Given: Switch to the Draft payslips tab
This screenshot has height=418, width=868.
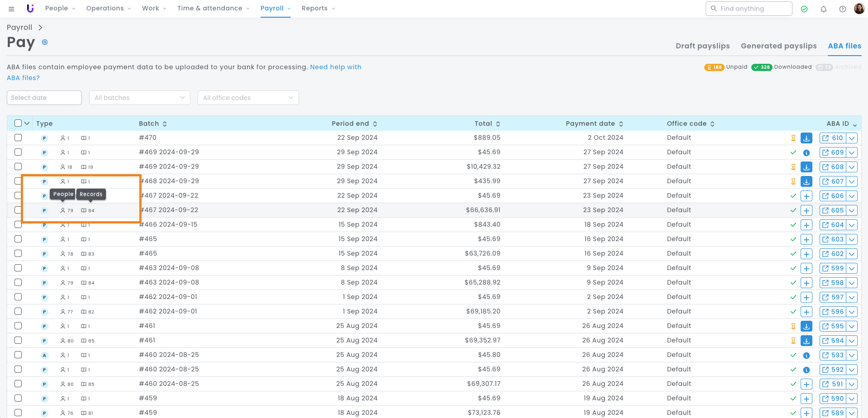Looking at the screenshot, I should click(x=702, y=46).
